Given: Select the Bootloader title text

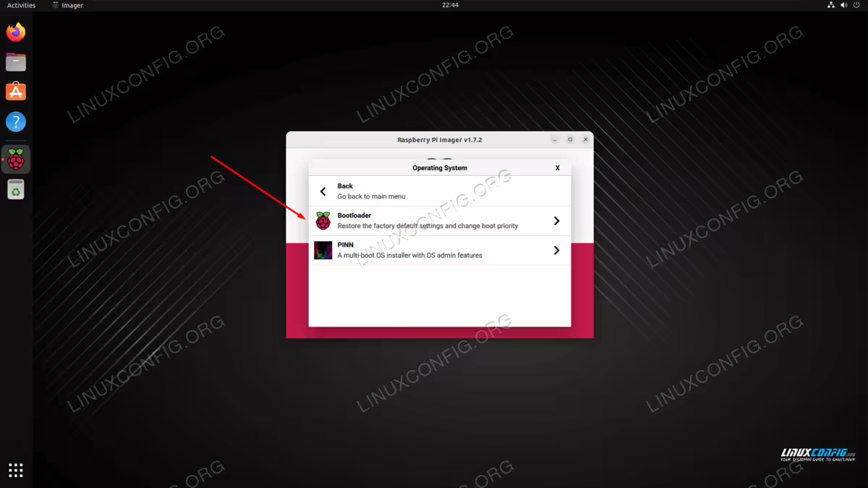Looking at the screenshot, I should (x=354, y=216).
